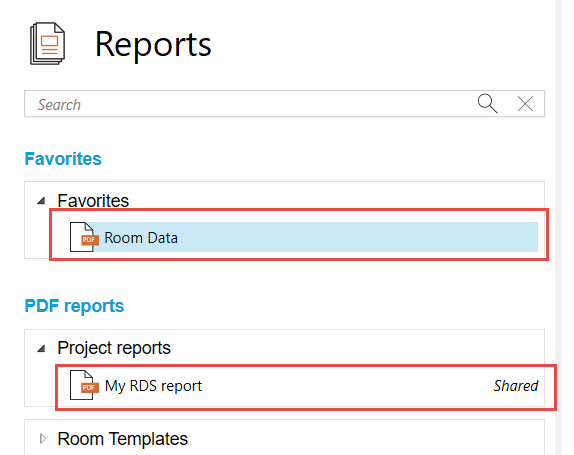Click the vertical scrollbar on the right edge
Screen dimensions: 574x455
pyautogui.click(x=558, y=227)
